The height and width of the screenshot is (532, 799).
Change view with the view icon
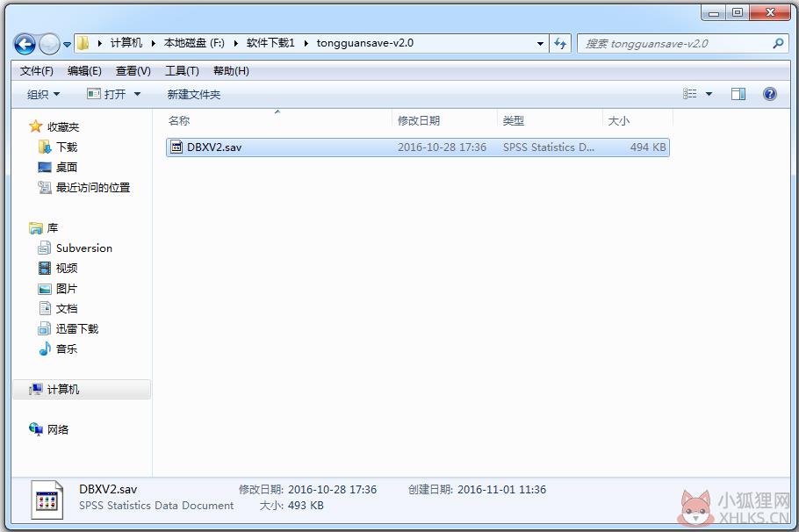(689, 94)
